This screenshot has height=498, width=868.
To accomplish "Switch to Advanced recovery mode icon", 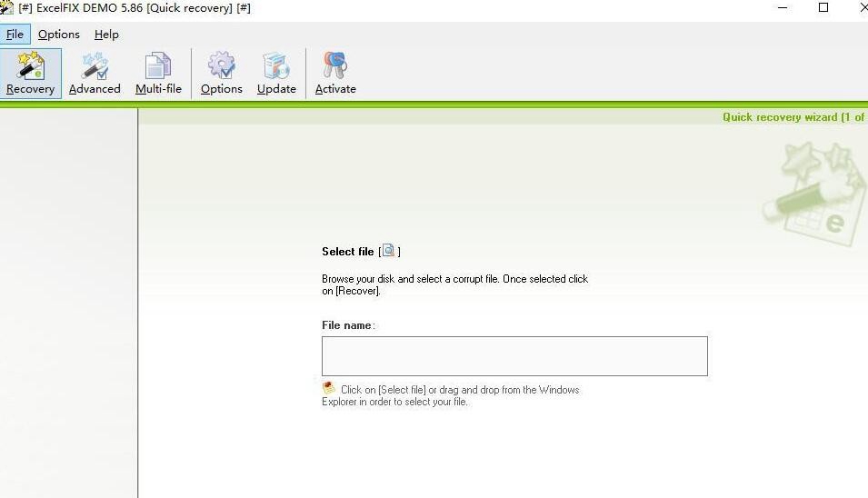I will [95, 74].
